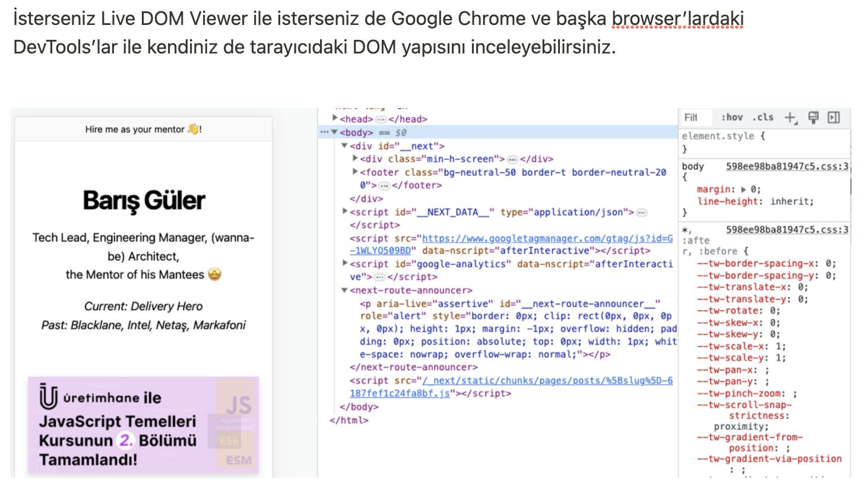Screen dimensions: 868x492
Task: Click the --tw-border-spacing-x property
Action: (x=766, y=263)
